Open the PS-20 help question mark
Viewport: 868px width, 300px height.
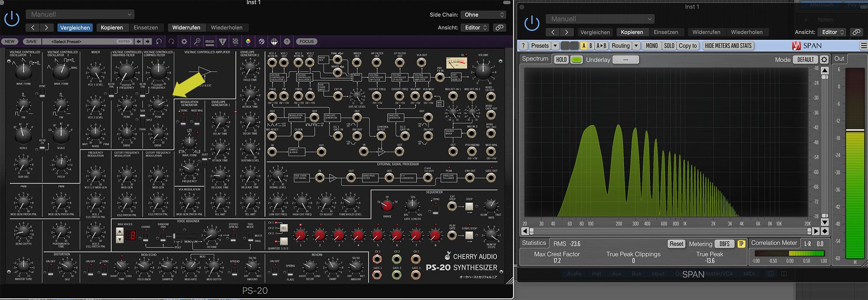(x=287, y=42)
